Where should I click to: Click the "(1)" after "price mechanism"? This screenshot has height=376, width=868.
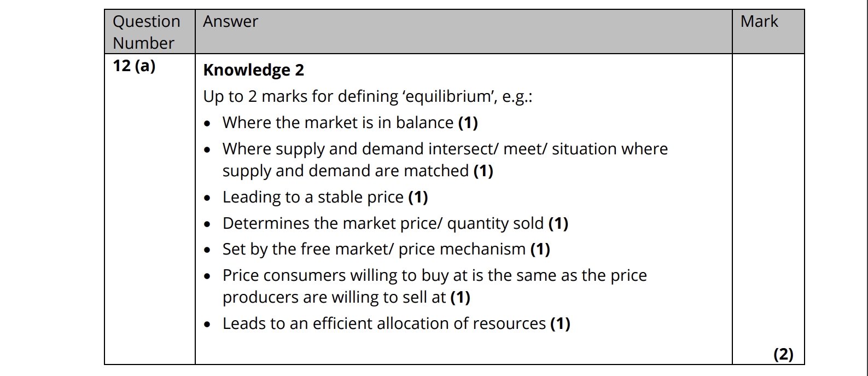pyautogui.click(x=540, y=249)
